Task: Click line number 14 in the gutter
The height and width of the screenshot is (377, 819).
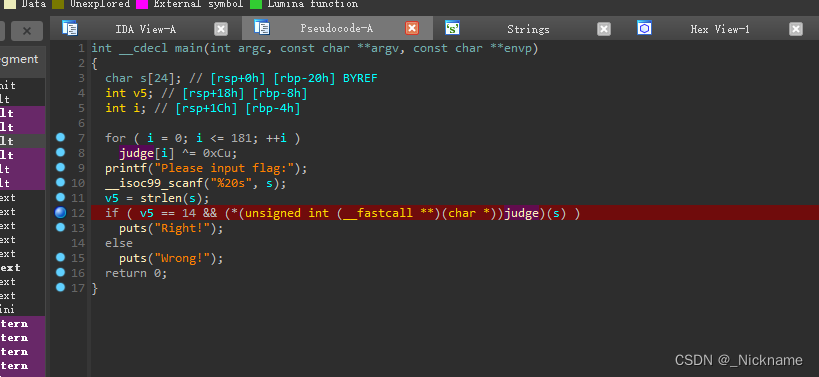Action: (78, 243)
